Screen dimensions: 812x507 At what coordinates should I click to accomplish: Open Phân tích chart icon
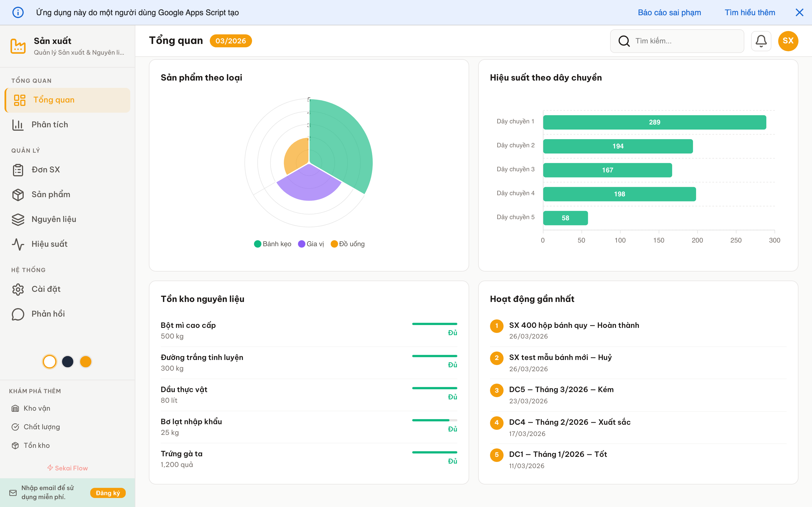point(18,125)
